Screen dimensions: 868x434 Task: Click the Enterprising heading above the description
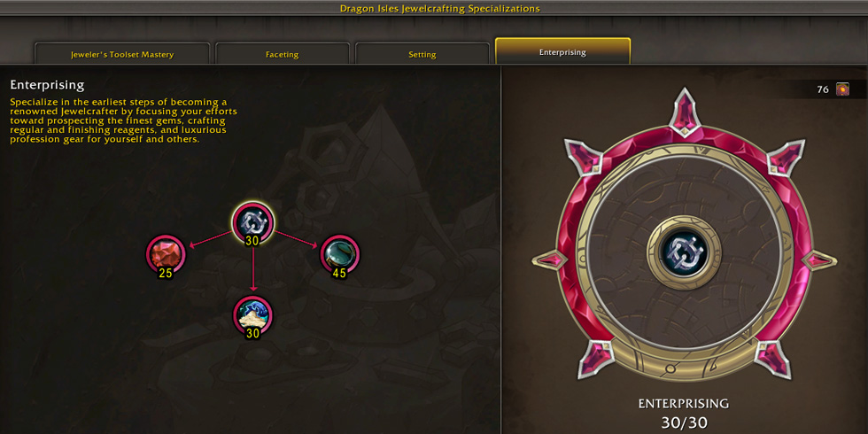point(47,85)
